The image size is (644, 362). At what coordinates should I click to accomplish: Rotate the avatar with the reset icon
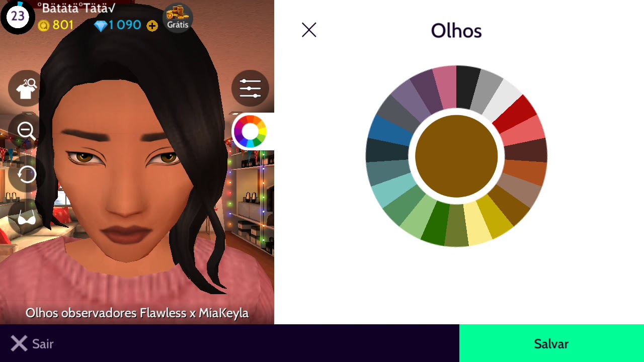tap(27, 174)
